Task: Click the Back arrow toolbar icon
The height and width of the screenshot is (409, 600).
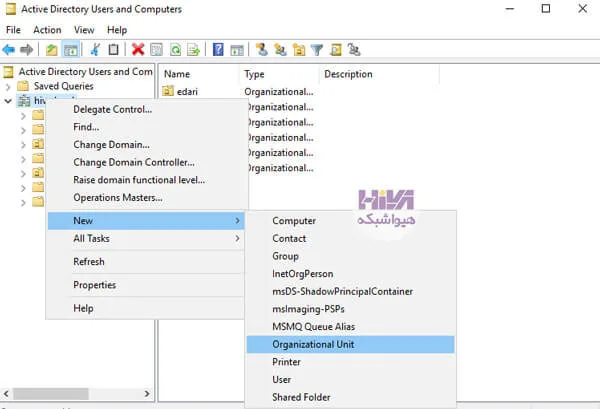Action: click(8, 50)
